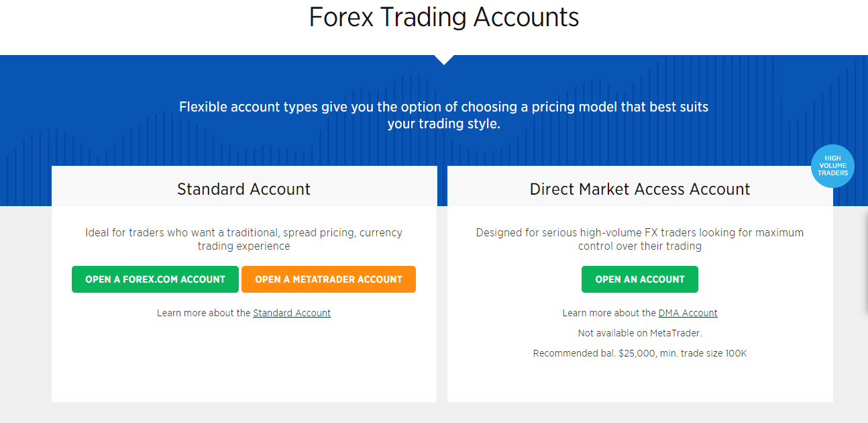
Task: Click the recommended balance note text
Action: 639,352
